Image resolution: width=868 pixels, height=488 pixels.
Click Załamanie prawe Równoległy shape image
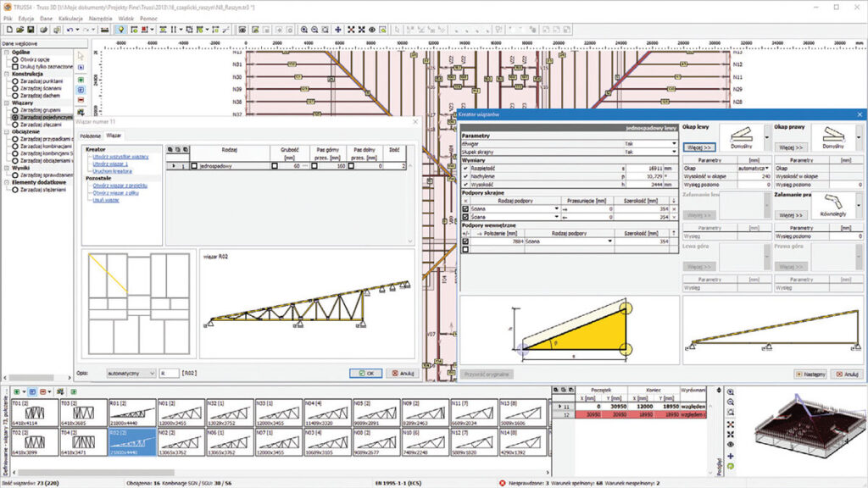pyautogui.click(x=832, y=205)
